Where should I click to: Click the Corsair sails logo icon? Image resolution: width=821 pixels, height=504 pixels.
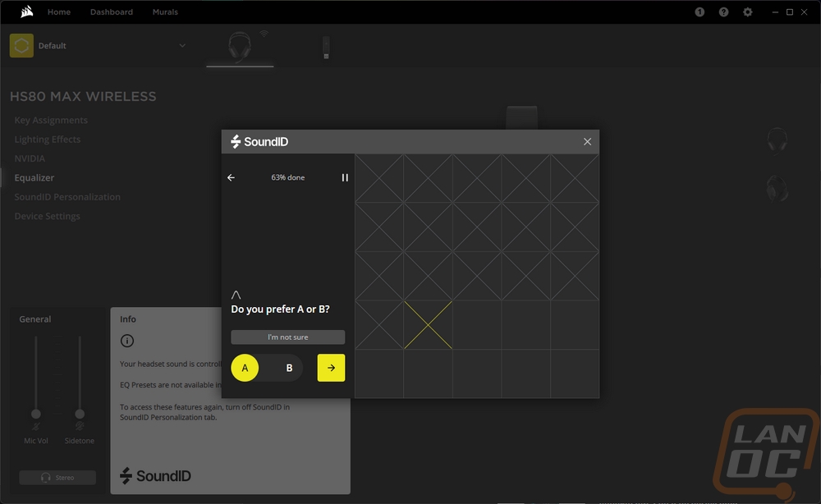[x=27, y=11]
